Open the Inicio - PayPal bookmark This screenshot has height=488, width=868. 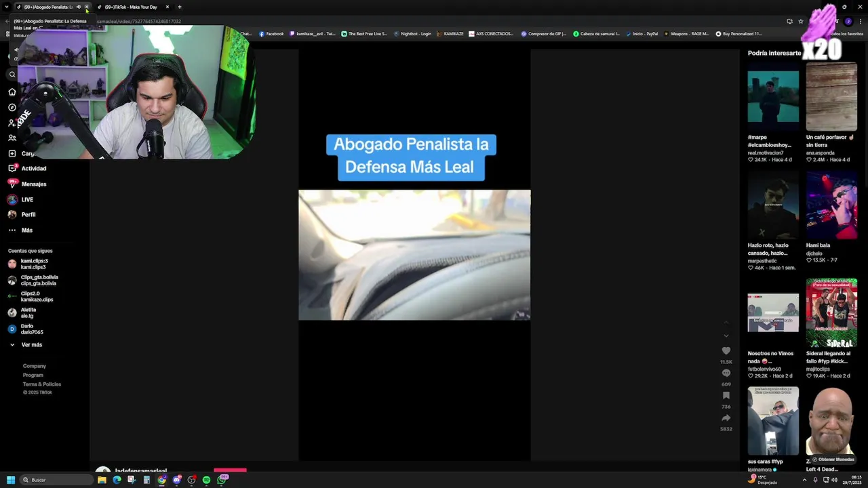point(642,33)
